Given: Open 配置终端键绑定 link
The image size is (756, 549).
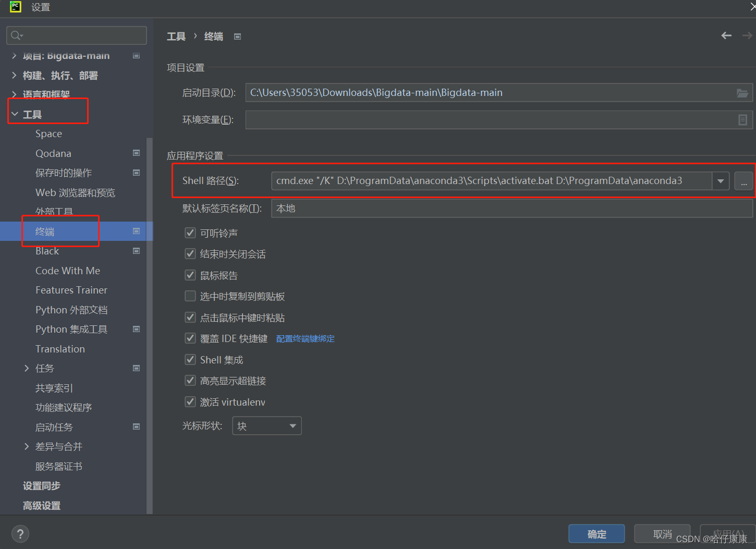Looking at the screenshot, I should tap(306, 339).
